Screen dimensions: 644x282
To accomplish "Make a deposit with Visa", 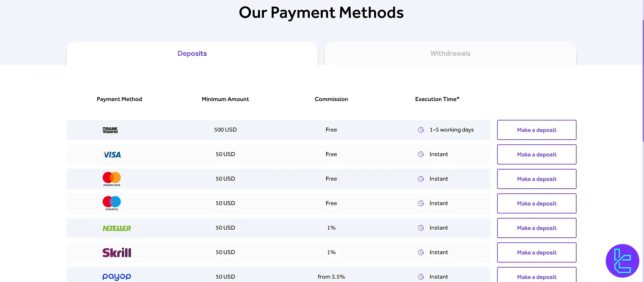I will (x=537, y=154).
